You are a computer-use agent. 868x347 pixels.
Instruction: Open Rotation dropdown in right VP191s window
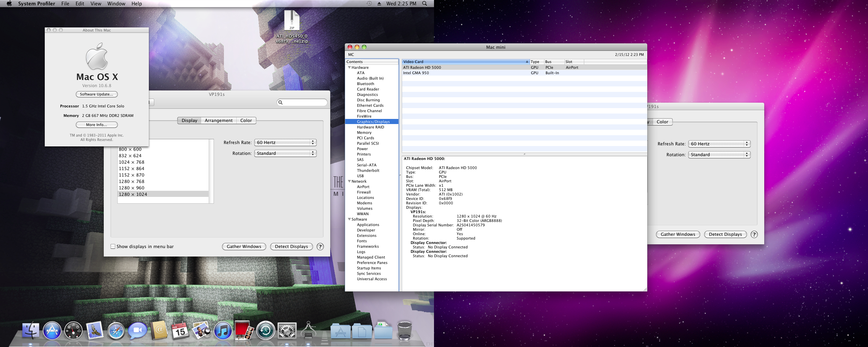[x=719, y=155]
